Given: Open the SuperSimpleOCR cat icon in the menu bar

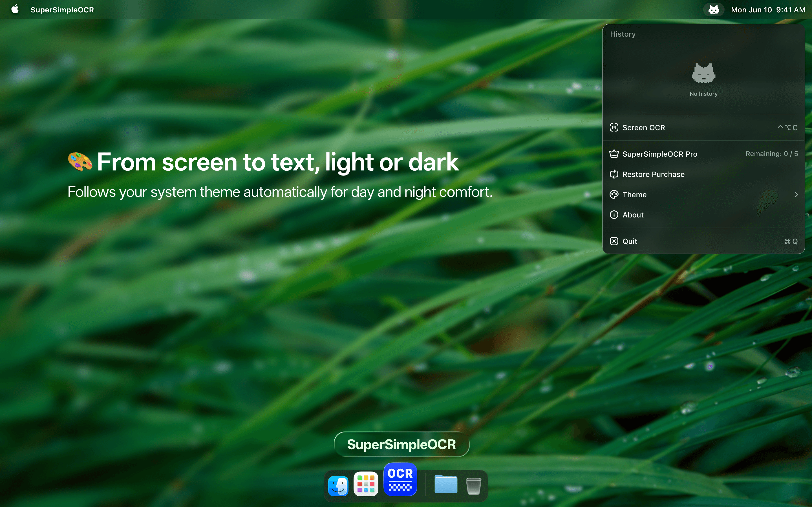Looking at the screenshot, I should click(713, 10).
